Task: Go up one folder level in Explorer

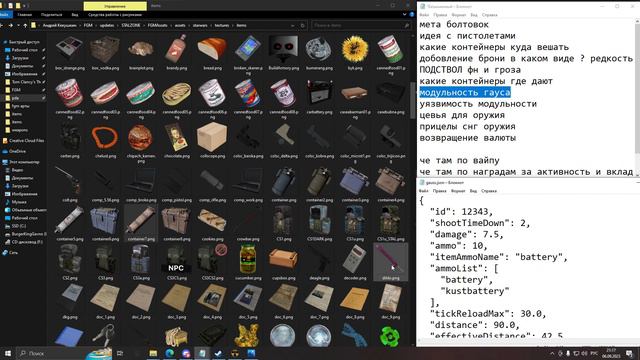Action: pyautogui.click(x=25, y=25)
